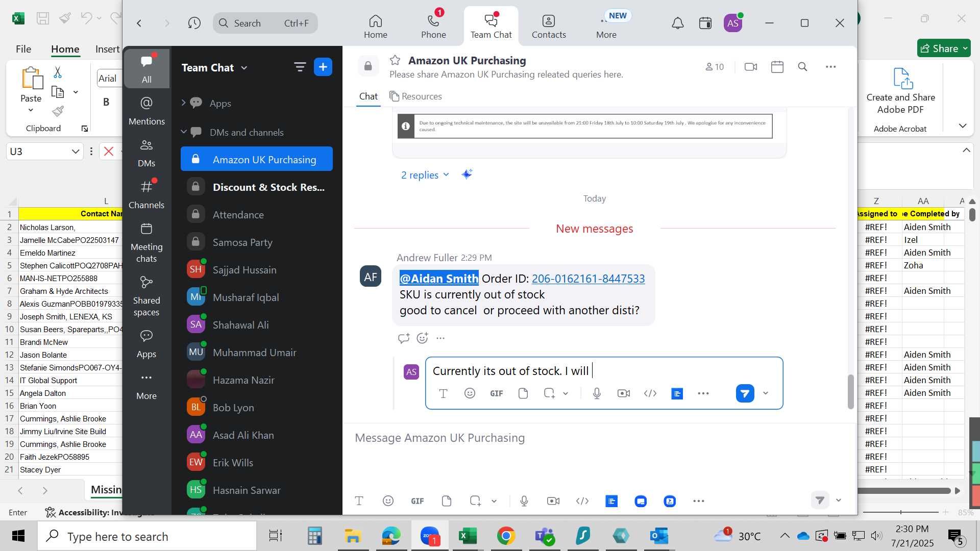Record video message in reply box

[623, 393]
